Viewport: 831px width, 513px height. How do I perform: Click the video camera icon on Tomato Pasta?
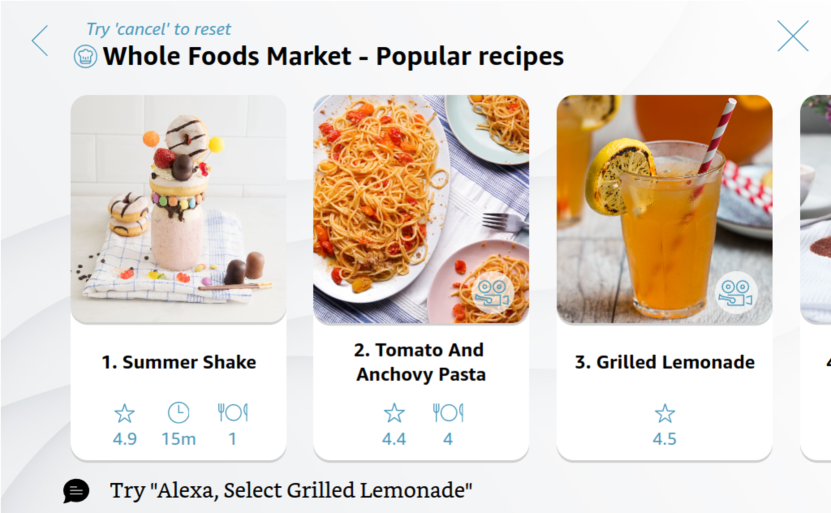(491, 293)
